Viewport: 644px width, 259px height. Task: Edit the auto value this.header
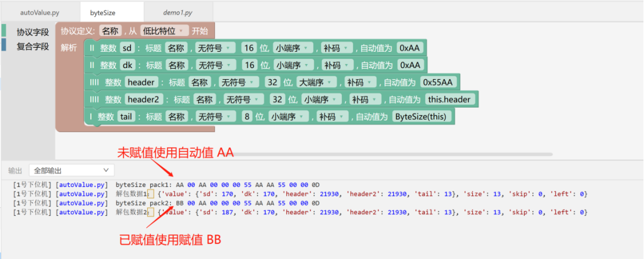451,99
